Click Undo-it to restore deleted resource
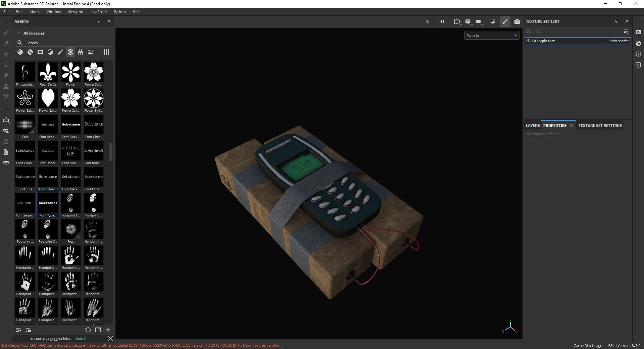The image size is (644, 349). 80,339
